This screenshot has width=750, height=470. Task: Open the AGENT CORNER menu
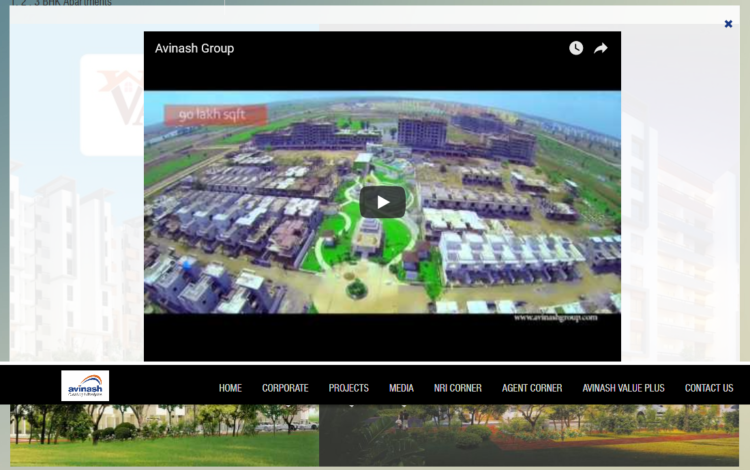532,388
